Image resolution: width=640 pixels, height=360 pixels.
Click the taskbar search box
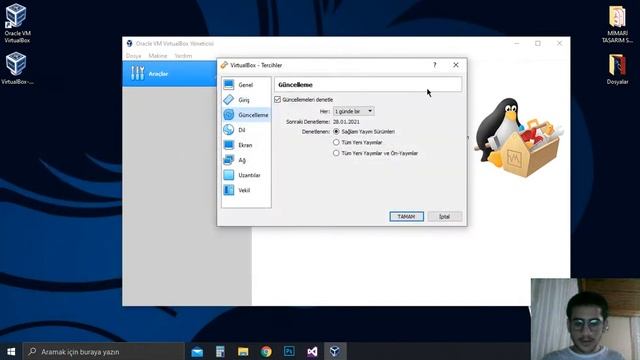(x=104, y=351)
